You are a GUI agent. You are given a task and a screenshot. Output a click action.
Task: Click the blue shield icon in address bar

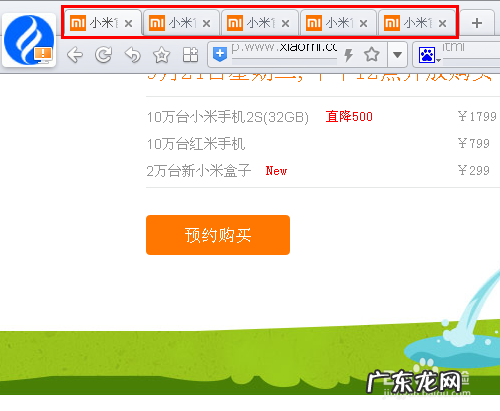click(220, 54)
